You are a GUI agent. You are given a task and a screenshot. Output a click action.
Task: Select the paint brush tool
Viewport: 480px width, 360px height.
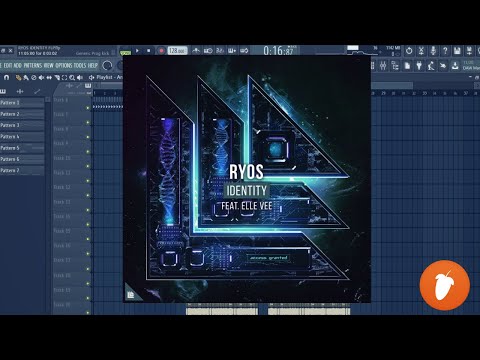[x=26, y=78]
